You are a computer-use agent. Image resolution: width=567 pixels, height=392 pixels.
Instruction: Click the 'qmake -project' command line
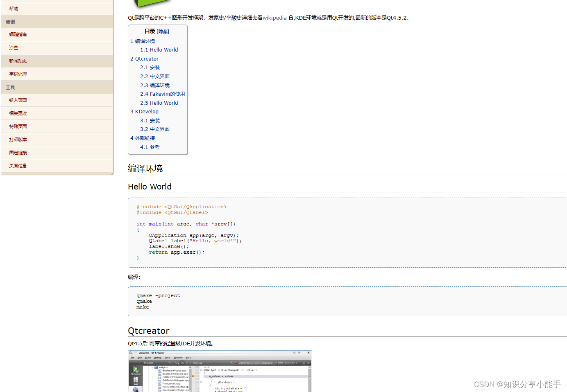point(158,296)
